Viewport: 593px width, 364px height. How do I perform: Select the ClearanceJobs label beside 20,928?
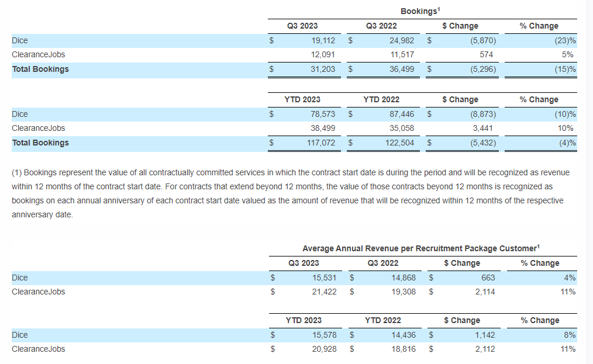pyautogui.click(x=38, y=349)
